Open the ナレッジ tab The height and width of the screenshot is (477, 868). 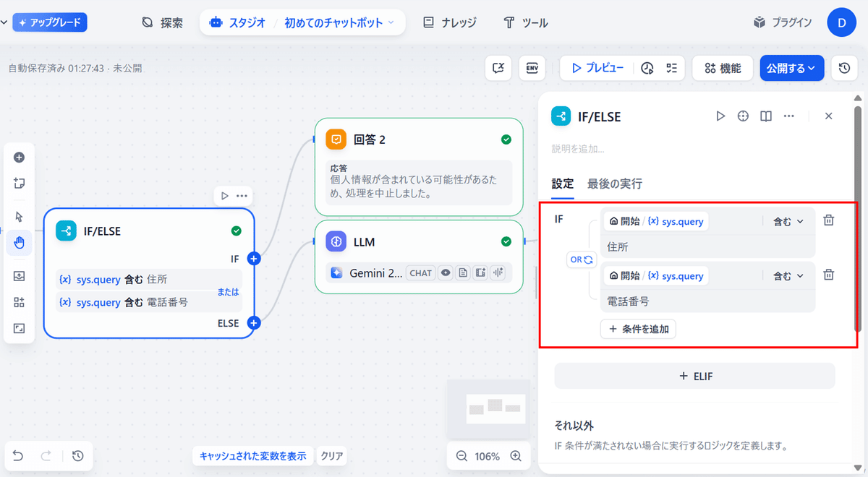coord(450,23)
